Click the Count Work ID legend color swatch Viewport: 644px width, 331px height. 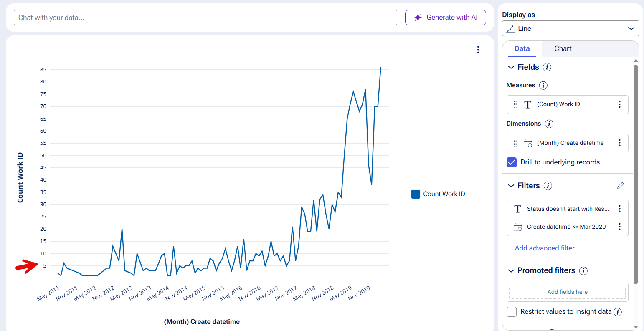coord(416,194)
